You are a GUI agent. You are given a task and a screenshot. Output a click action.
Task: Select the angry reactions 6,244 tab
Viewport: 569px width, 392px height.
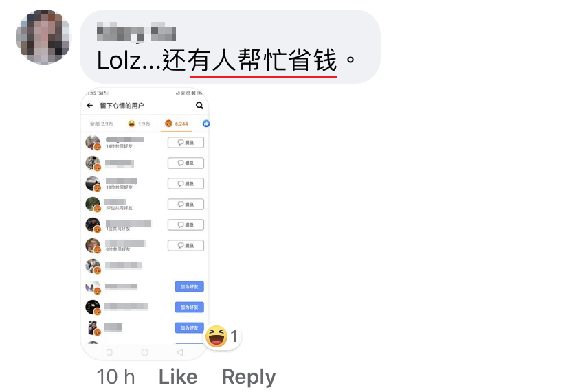pyautogui.click(x=177, y=124)
